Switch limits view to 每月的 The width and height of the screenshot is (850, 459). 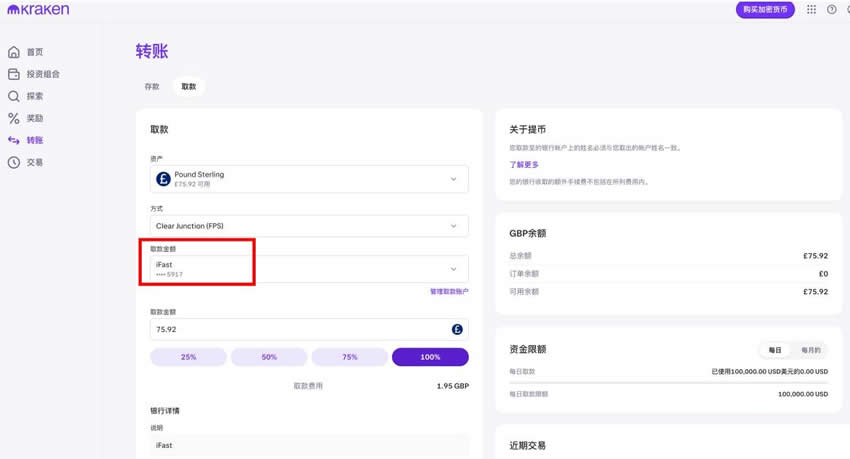tap(810, 350)
